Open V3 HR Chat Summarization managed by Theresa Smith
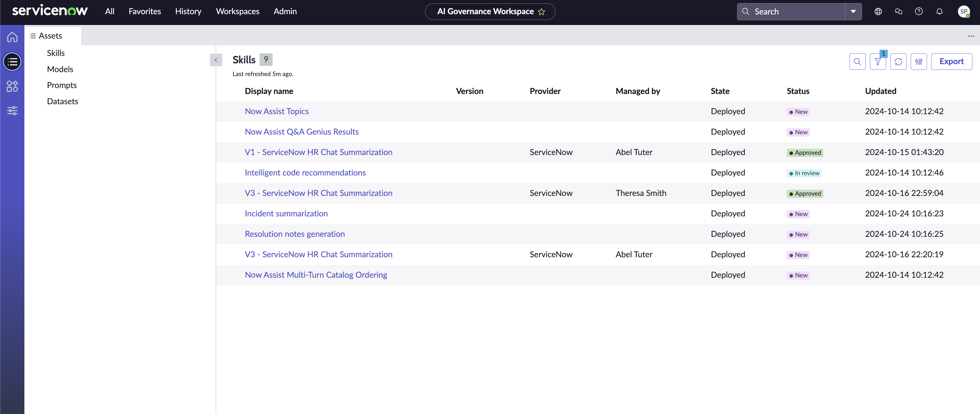 click(318, 193)
